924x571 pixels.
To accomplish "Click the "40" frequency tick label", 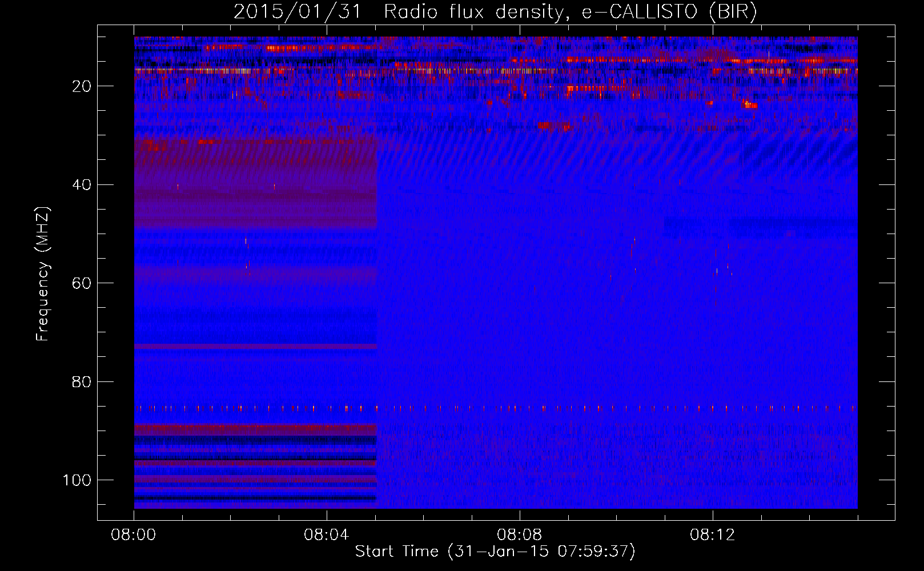I will tap(82, 185).
